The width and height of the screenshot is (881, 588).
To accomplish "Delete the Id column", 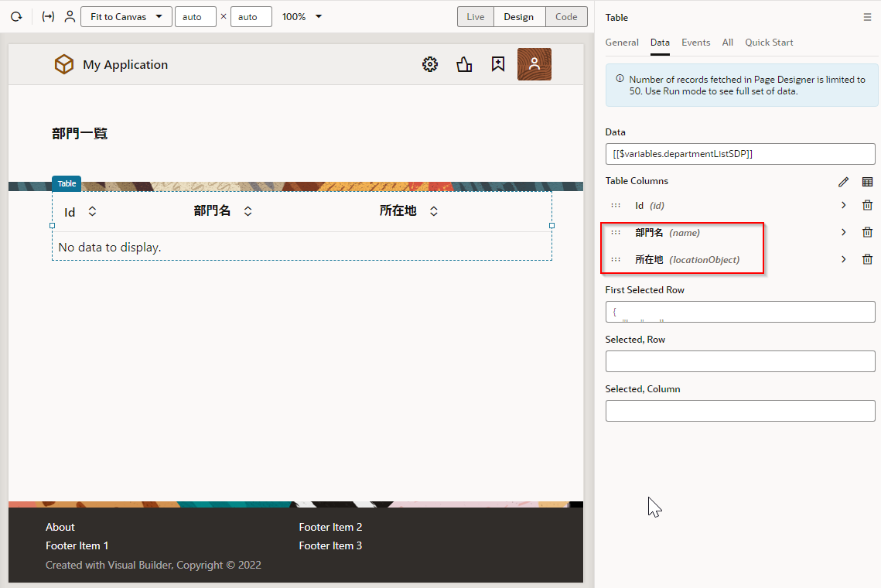I will pos(867,206).
